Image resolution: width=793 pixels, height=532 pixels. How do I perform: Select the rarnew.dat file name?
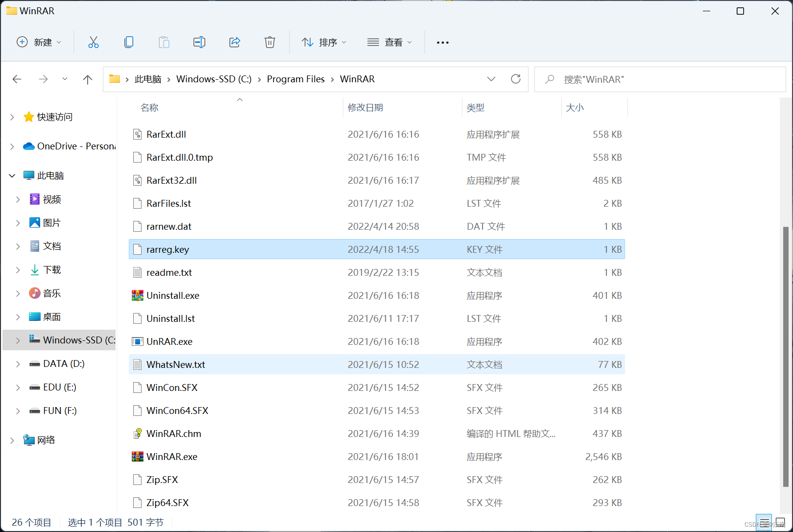(x=169, y=226)
